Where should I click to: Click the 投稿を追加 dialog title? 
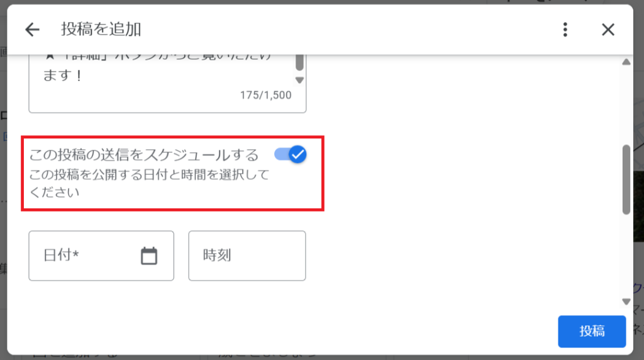click(x=101, y=30)
